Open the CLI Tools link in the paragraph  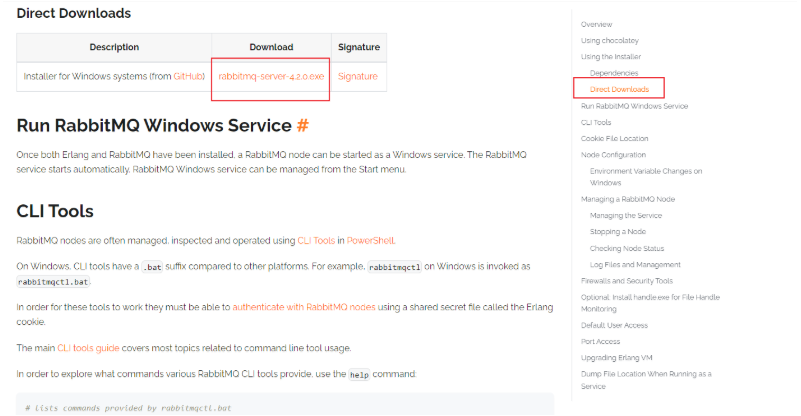[x=316, y=240]
